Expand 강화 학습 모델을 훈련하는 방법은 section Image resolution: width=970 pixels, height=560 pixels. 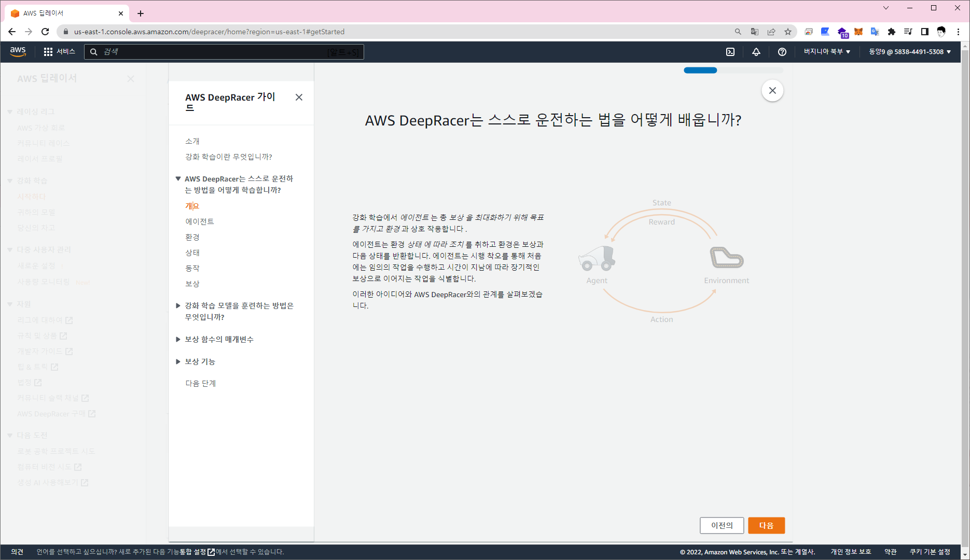click(x=178, y=306)
